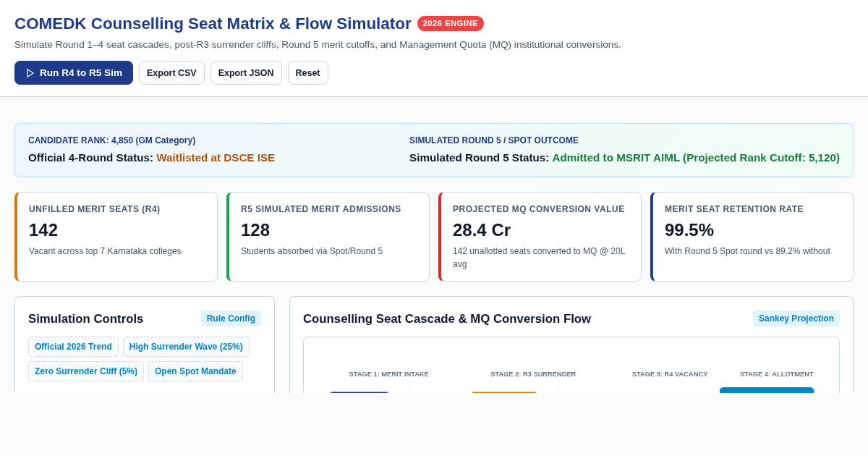The width and height of the screenshot is (868, 456).
Task: Apply High Surrender Wave (25%) preset
Action: click(x=186, y=347)
